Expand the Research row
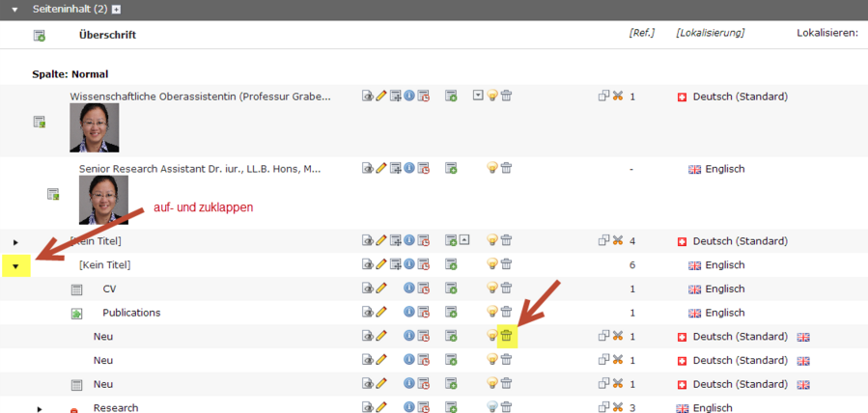 click(x=40, y=409)
